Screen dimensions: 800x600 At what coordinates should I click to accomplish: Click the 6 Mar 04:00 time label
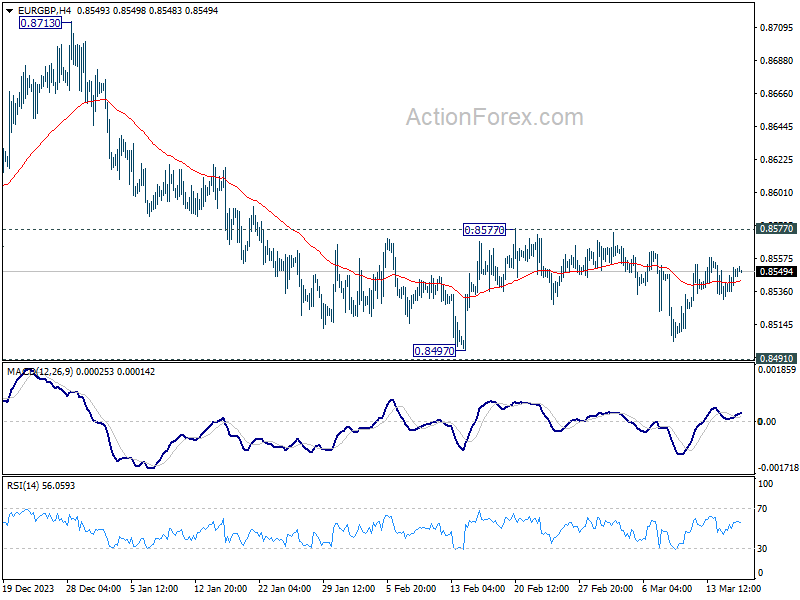[667, 589]
